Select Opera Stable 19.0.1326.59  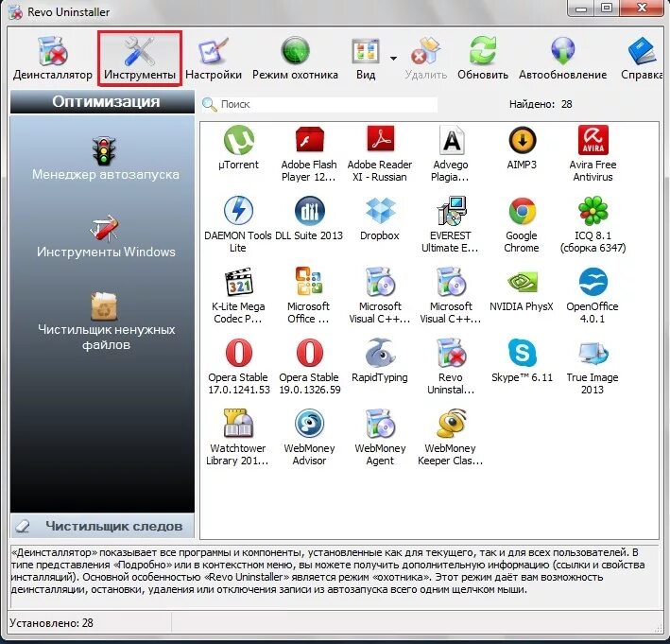309,366
